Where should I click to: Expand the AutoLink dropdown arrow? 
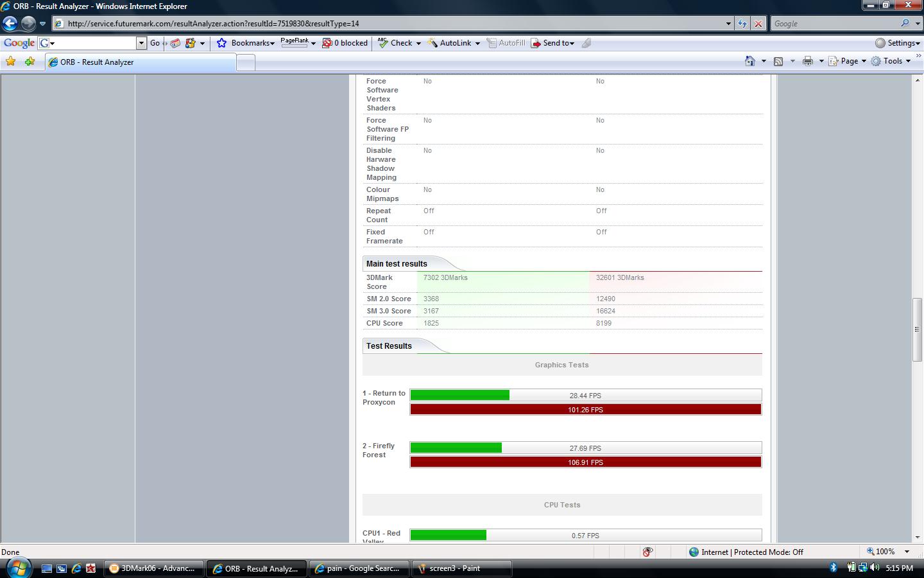pos(477,44)
